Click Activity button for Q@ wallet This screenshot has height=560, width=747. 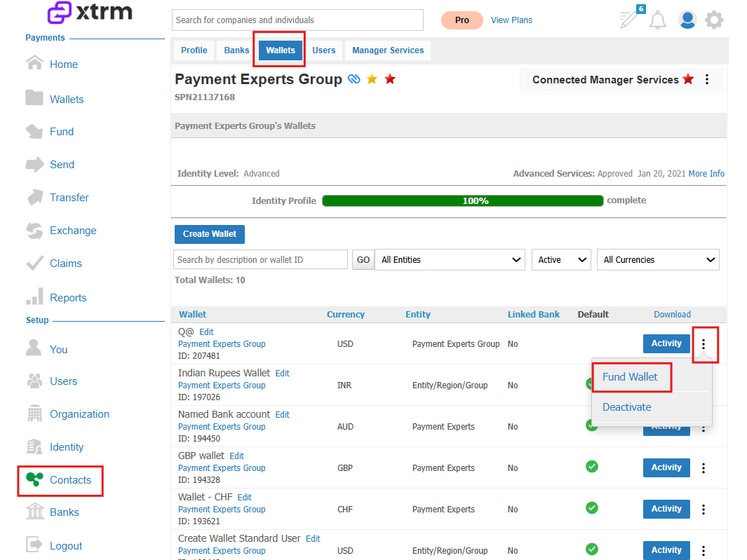pos(666,343)
